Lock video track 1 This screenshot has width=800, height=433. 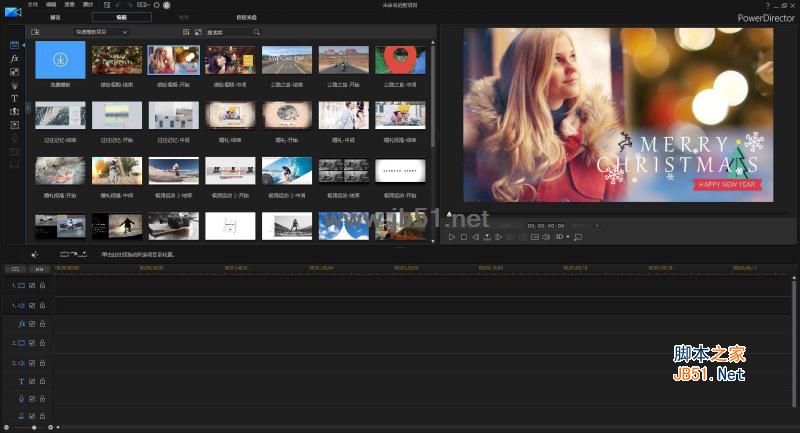(43, 286)
